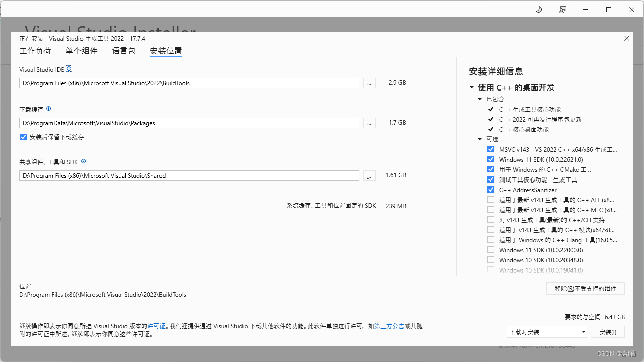644x362 pixels.
Task: Check 适用于 v143 生成工具的 C++ 模块
Action: point(491,230)
